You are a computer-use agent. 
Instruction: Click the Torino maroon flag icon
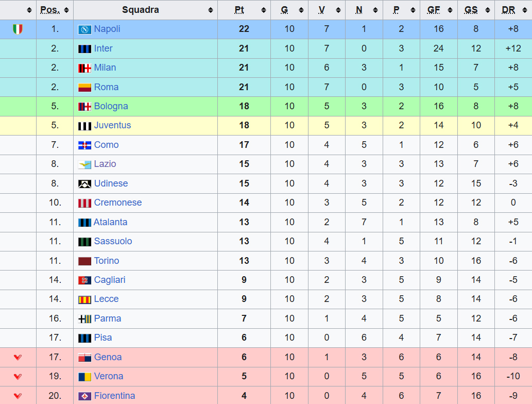(84, 261)
